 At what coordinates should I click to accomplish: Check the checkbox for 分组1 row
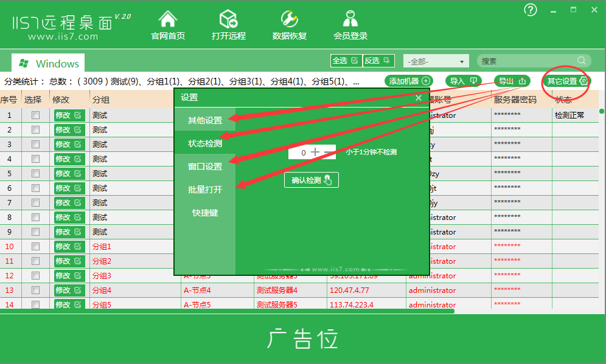point(35,246)
